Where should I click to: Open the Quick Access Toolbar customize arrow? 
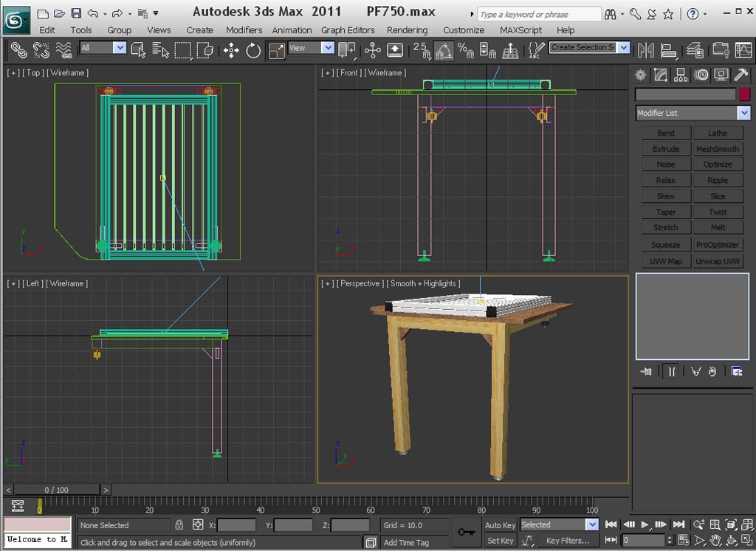click(x=156, y=13)
